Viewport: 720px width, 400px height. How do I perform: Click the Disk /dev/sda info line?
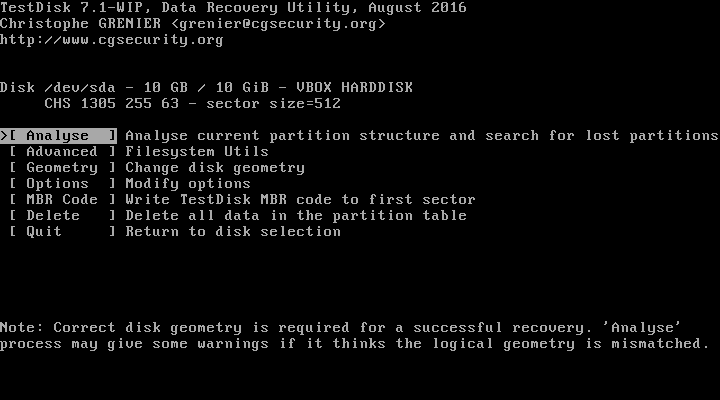coord(206,88)
